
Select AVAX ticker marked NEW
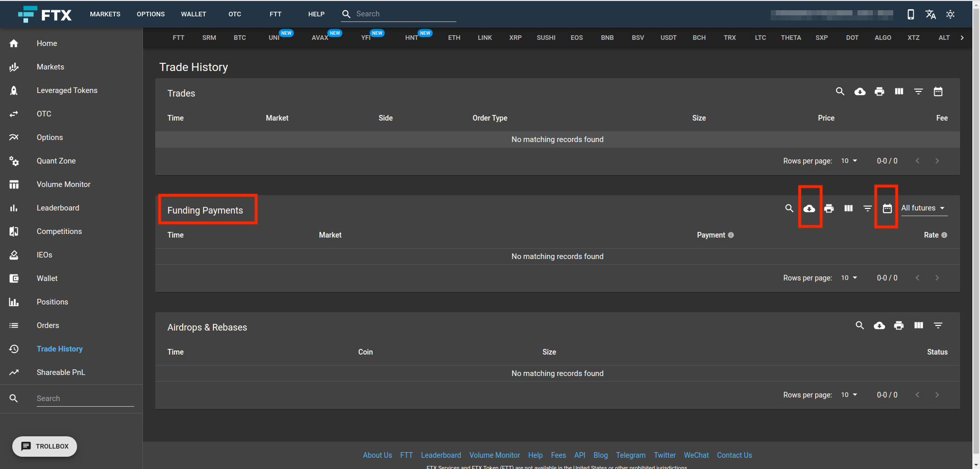[320, 38]
